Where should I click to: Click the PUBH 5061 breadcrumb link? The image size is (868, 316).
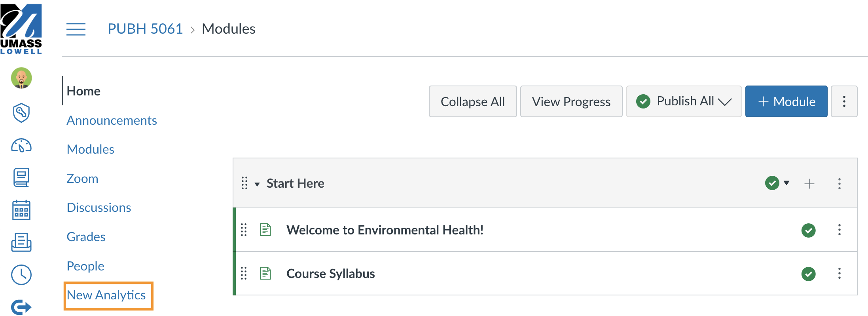[145, 29]
